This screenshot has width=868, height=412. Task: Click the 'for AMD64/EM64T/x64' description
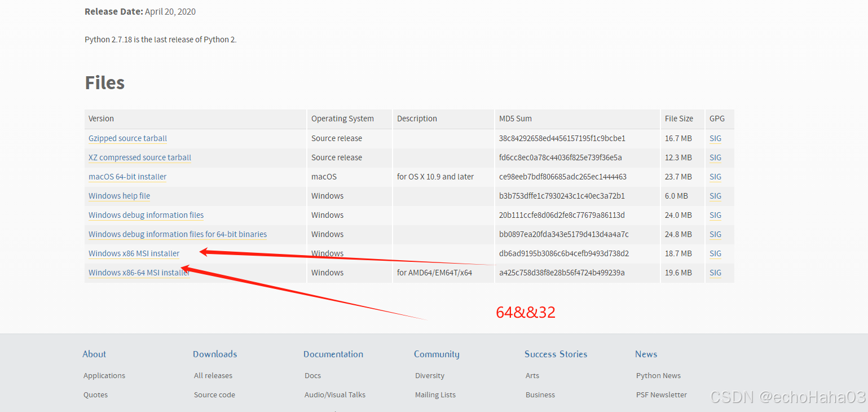coord(434,273)
